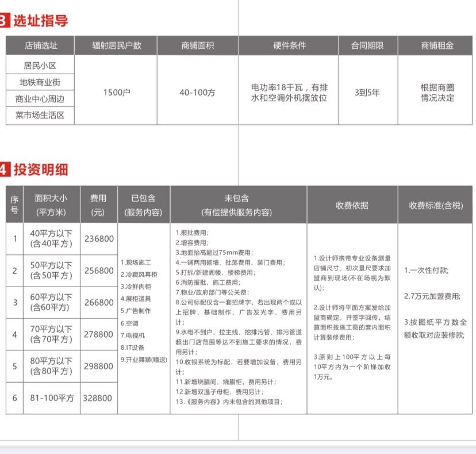The image size is (476, 454).
Task: Select the 店铺选址 column header
Action: point(40,45)
